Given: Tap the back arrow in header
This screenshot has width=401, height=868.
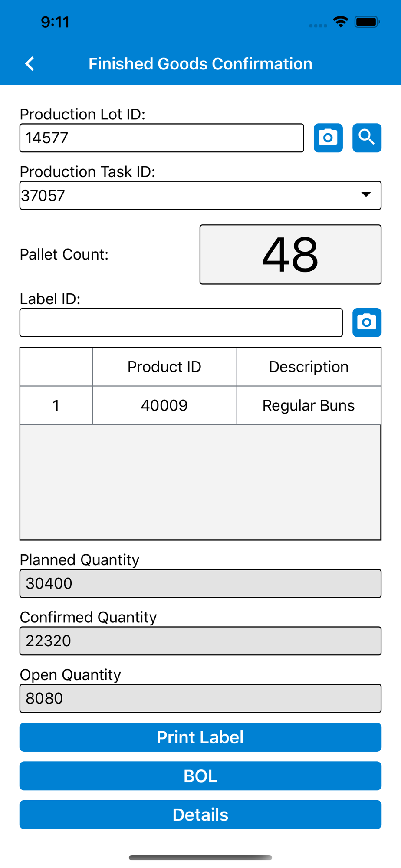Looking at the screenshot, I should pos(30,64).
